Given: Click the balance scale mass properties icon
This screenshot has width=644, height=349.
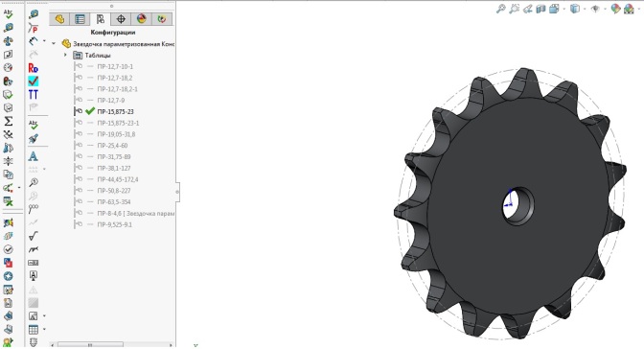Looking at the screenshot, I should tap(8, 41).
